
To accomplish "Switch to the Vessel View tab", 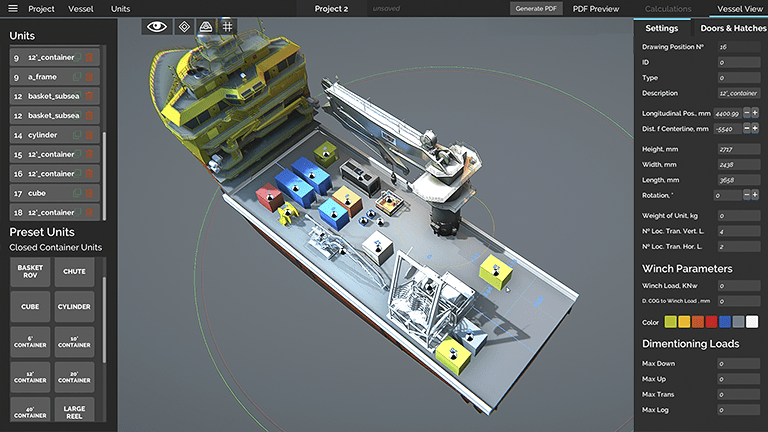I will pos(740,9).
